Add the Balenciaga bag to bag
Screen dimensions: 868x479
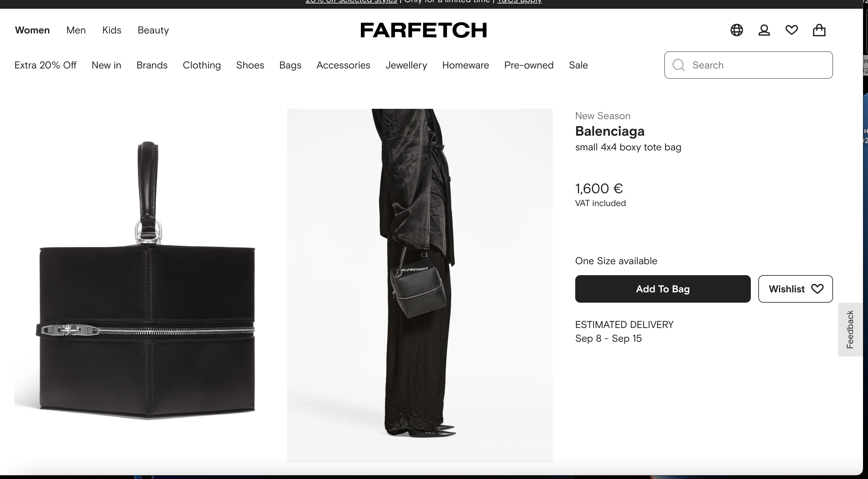click(662, 289)
